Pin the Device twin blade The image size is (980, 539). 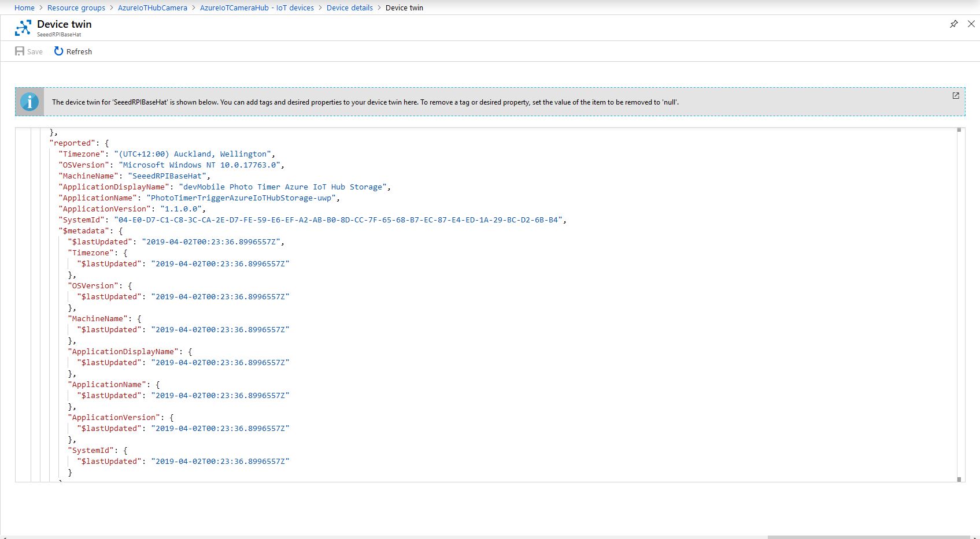pos(953,24)
